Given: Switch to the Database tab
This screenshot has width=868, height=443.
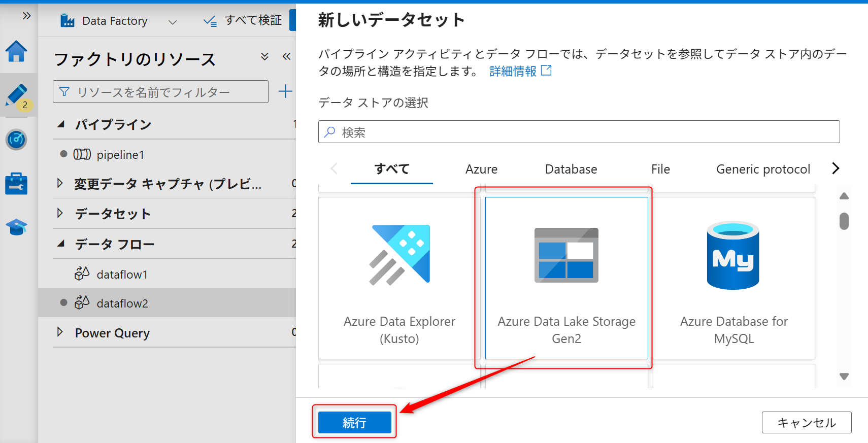Looking at the screenshot, I should tap(571, 169).
